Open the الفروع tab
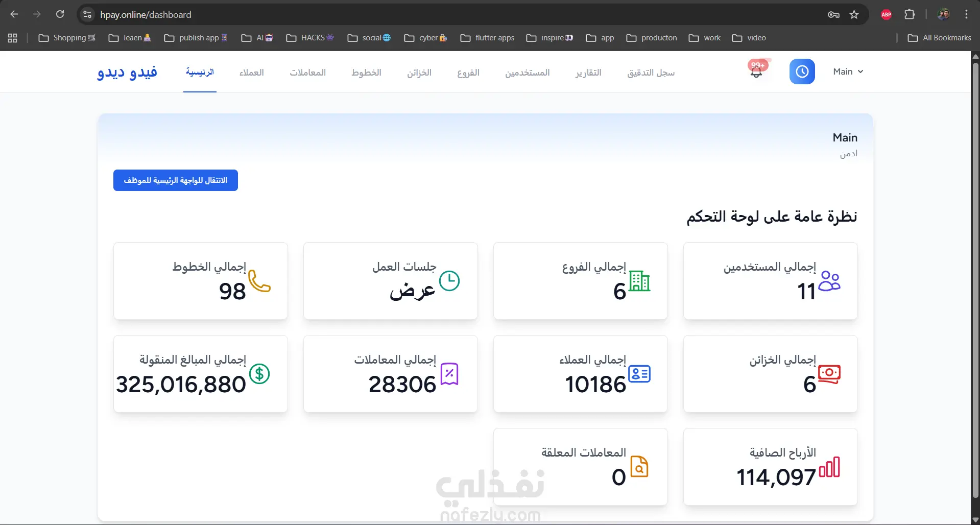 point(468,73)
